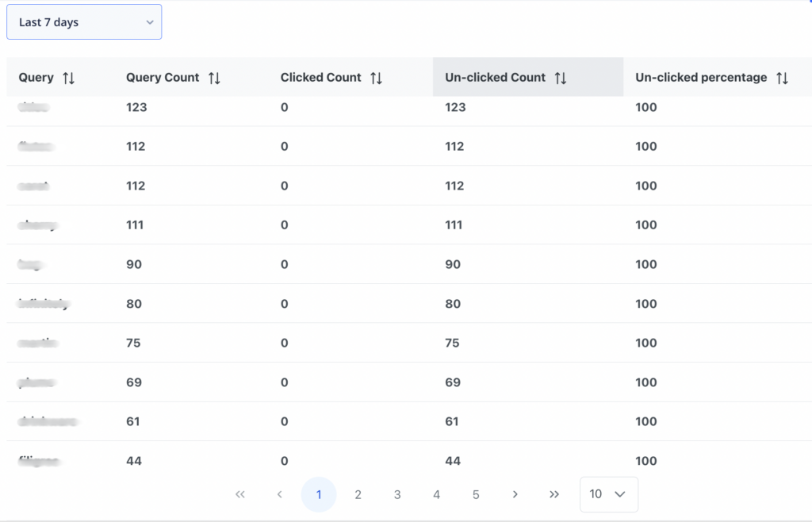Viewport: 812px width, 522px height.
Task: Go to previous page chevron
Action: pyautogui.click(x=279, y=494)
